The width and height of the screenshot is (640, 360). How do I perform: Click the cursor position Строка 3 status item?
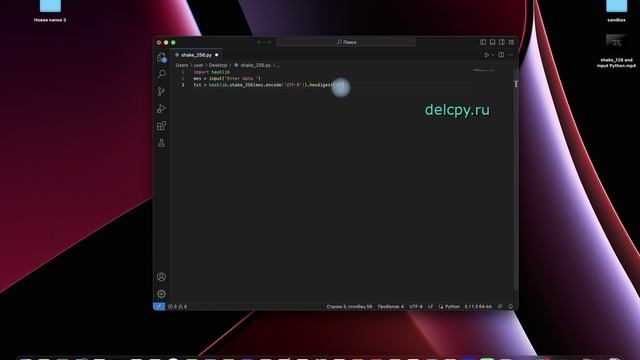pos(349,307)
